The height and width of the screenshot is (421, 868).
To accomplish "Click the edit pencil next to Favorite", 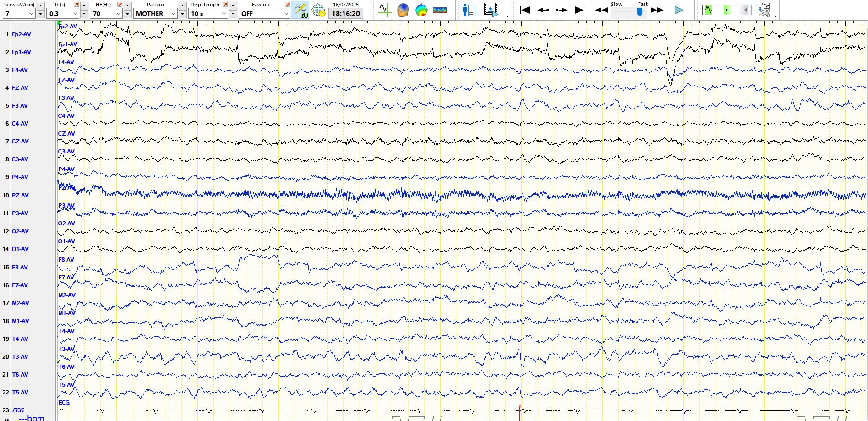I will point(287,5).
